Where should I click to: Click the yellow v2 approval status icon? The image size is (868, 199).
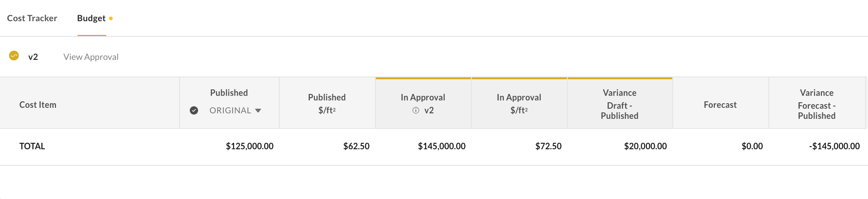click(14, 56)
